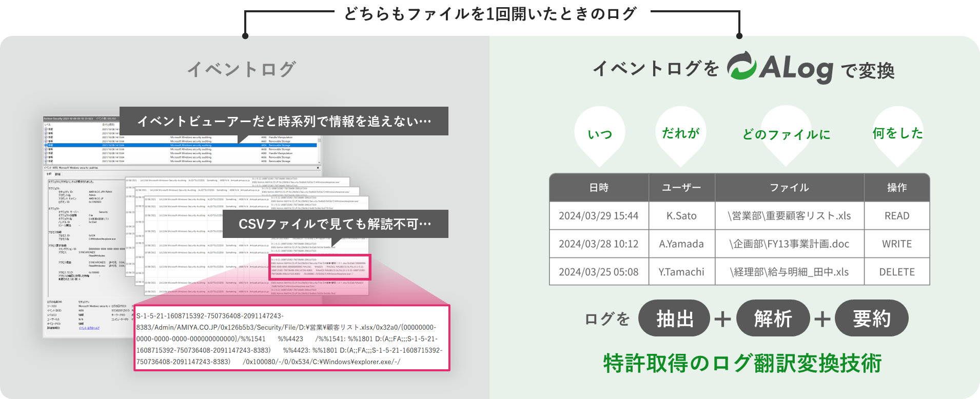980x399 pixels.
Task: Open the event log help link
Action: click(x=89, y=328)
